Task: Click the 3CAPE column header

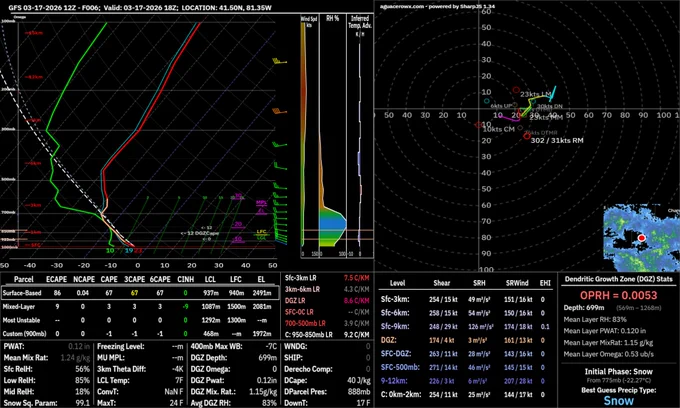Action: tap(134, 279)
